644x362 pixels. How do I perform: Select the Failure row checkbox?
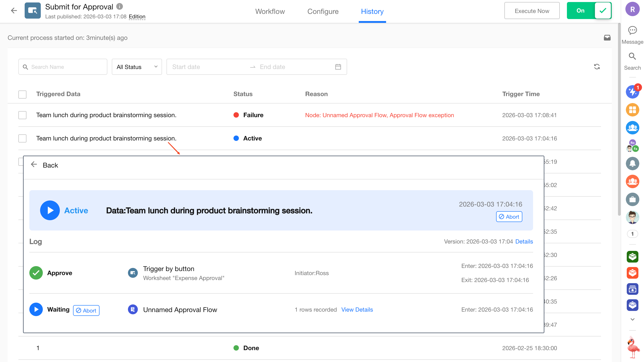click(x=22, y=115)
